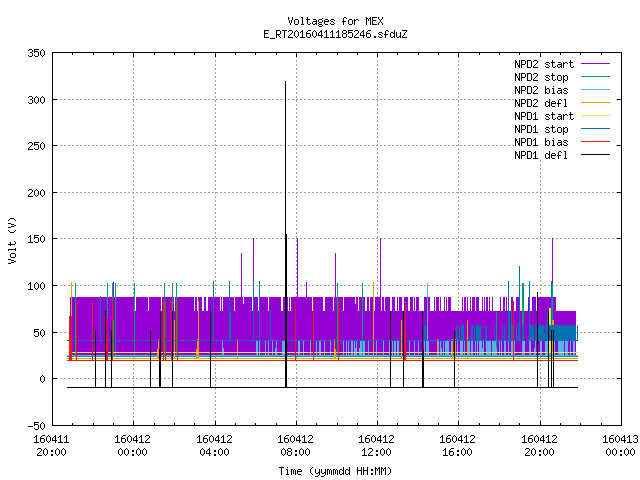Click the x-axis tick 160412 12:00

[x=376, y=446]
